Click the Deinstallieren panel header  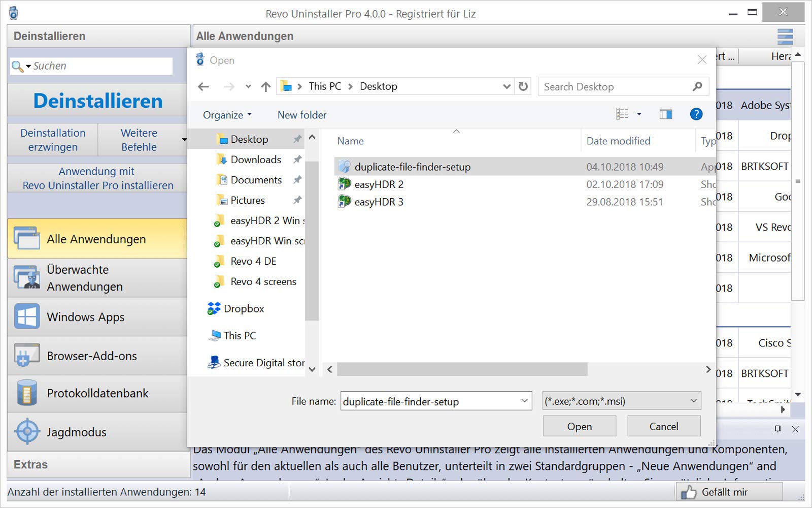(x=98, y=37)
